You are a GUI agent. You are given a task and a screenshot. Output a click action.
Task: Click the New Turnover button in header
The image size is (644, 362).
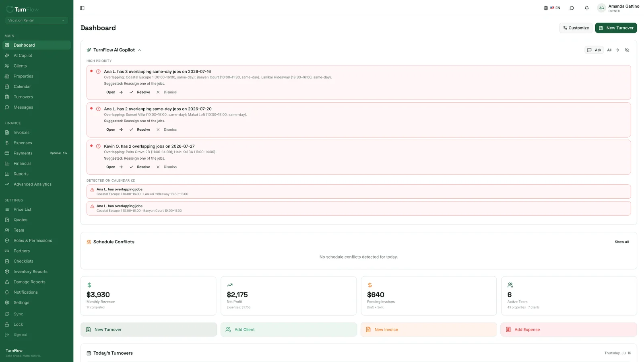(616, 28)
